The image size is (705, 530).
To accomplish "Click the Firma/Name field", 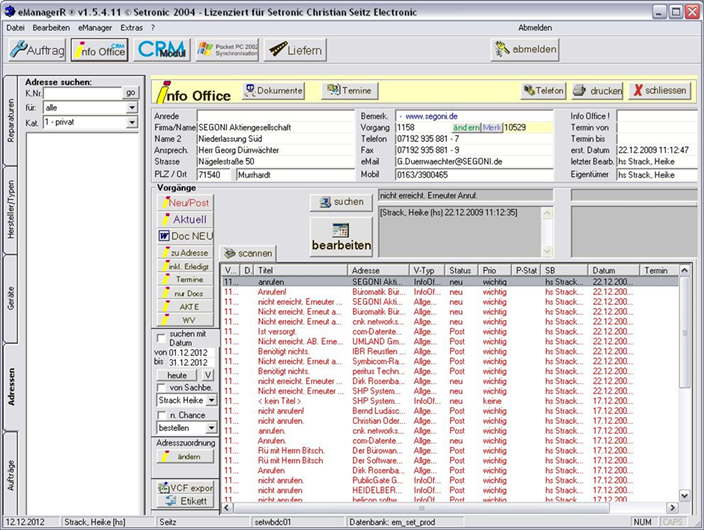I will click(276, 128).
